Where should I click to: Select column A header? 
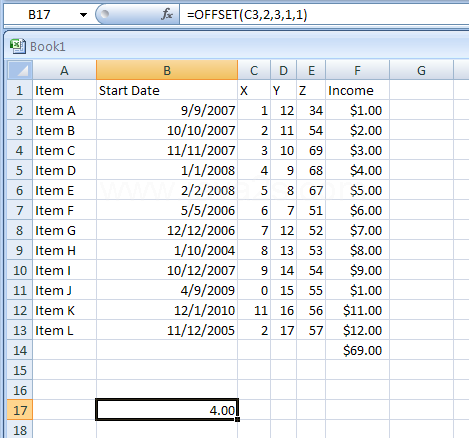[64, 70]
